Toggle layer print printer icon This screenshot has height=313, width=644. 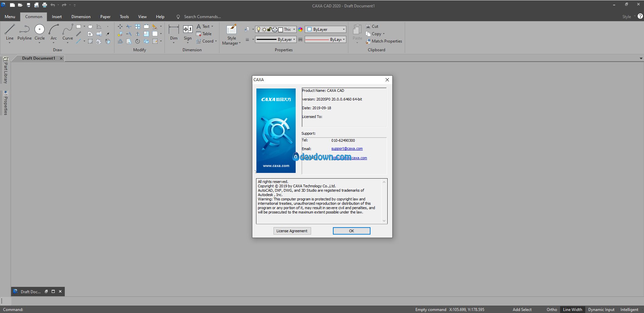click(x=275, y=29)
